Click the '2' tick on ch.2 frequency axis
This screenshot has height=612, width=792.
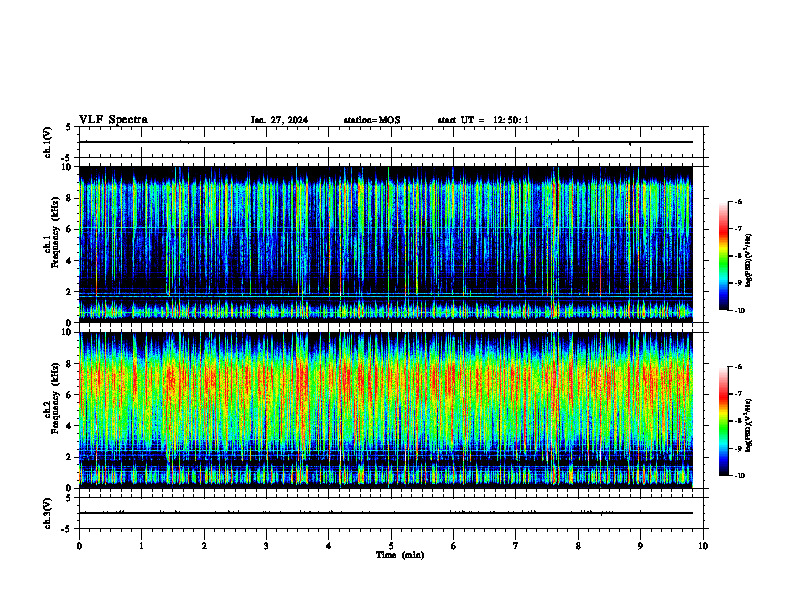[x=70, y=457]
